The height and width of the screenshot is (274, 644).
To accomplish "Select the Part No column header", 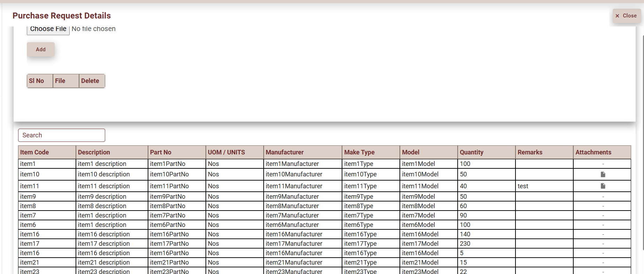I will (x=161, y=152).
